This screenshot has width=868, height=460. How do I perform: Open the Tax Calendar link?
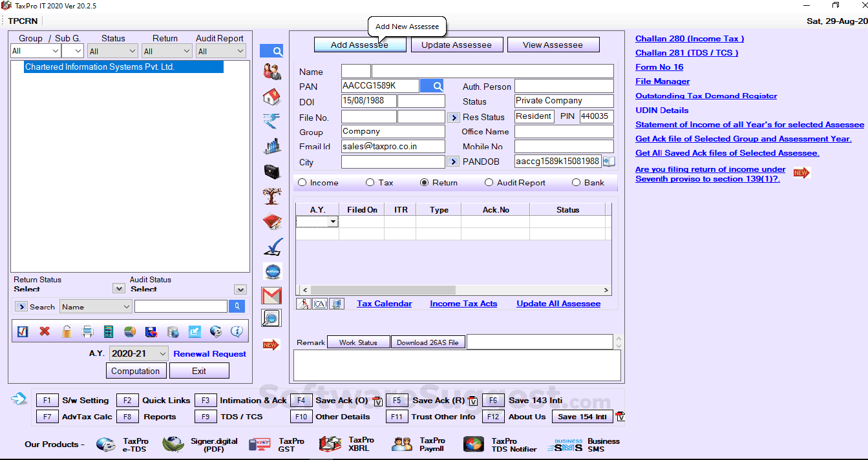click(384, 304)
